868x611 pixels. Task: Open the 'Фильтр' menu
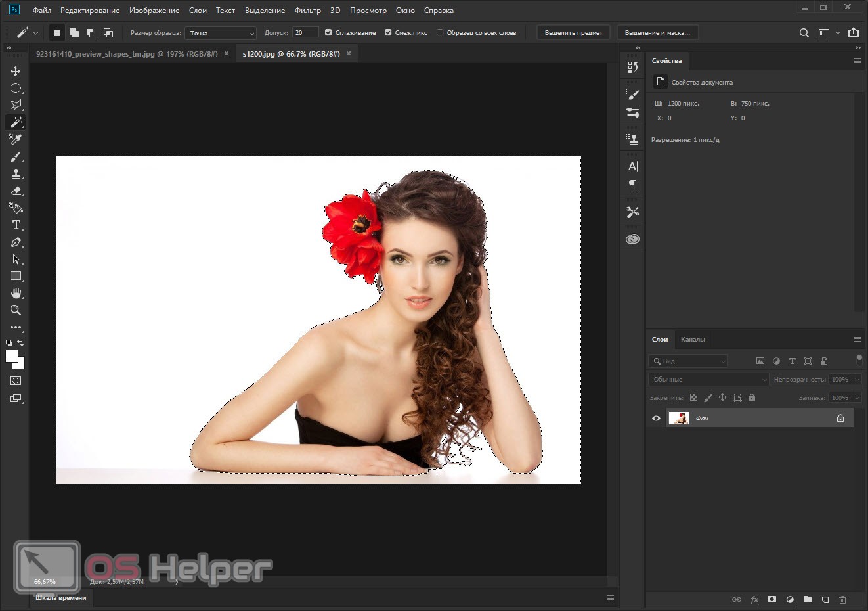tap(308, 11)
